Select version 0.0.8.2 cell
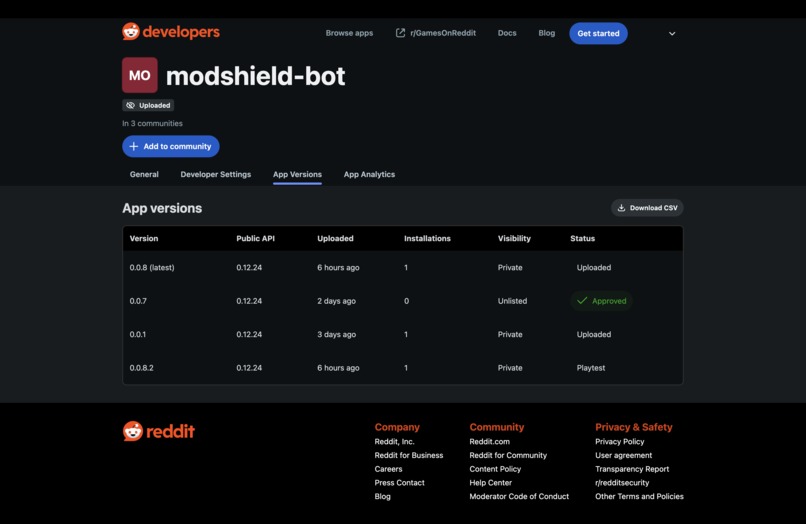The width and height of the screenshot is (806, 524). [141, 368]
